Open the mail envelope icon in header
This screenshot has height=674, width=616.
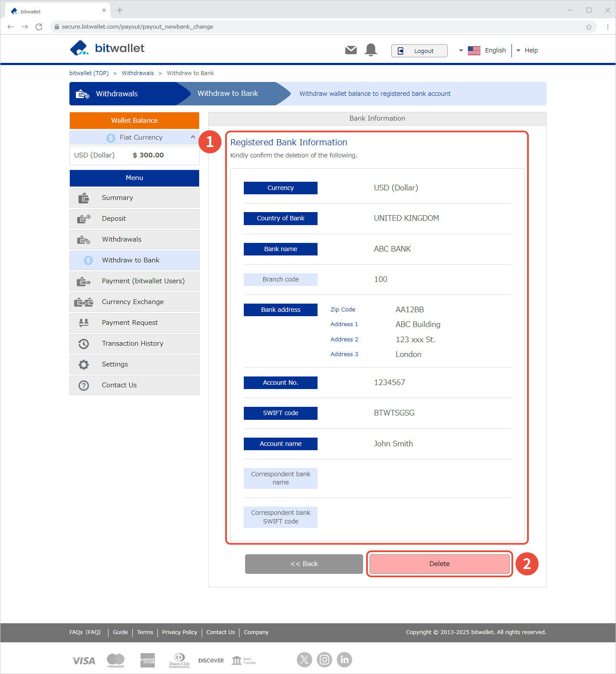click(x=351, y=50)
